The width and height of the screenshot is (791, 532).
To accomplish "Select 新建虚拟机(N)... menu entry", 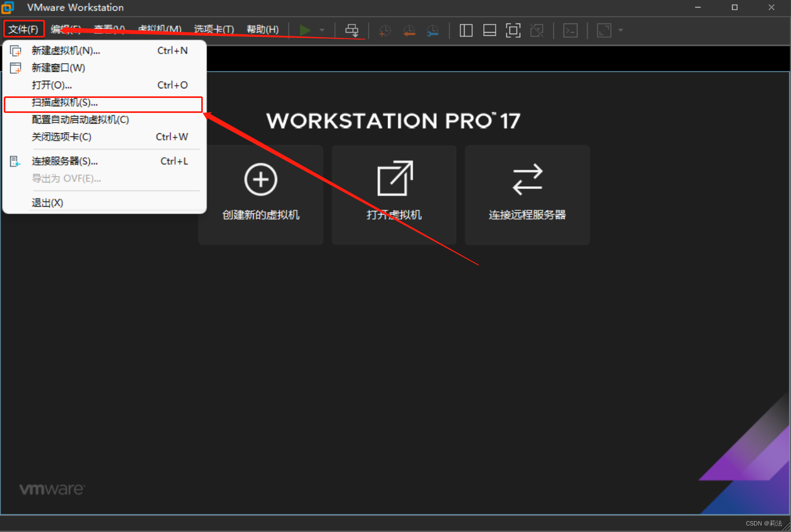I will (104, 51).
